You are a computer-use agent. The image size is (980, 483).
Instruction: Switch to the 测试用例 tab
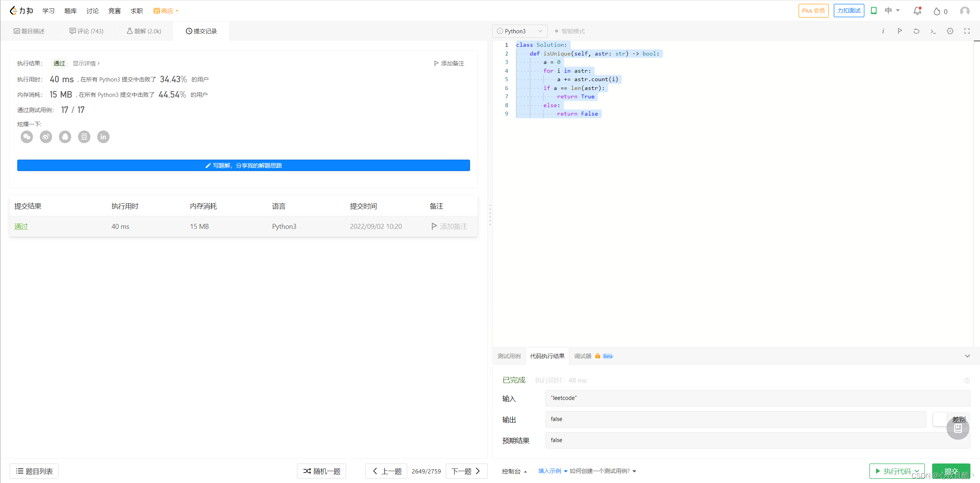point(509,356)
